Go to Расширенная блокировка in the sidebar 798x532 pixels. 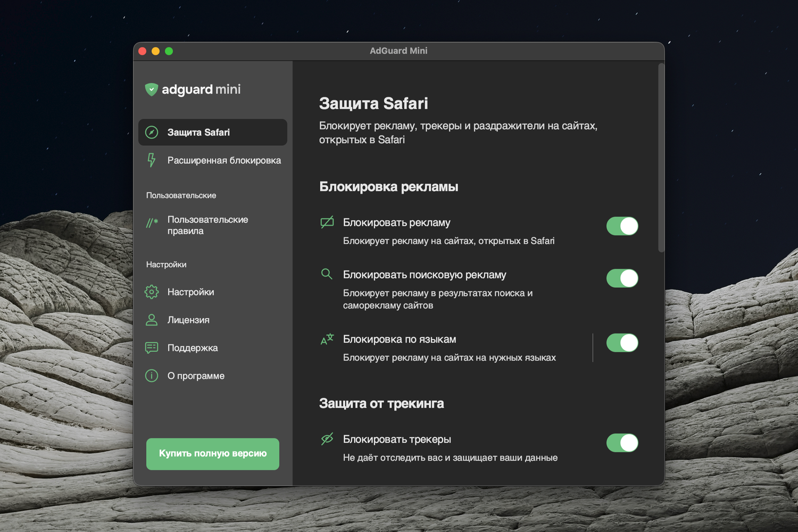[x=213, y=160]
